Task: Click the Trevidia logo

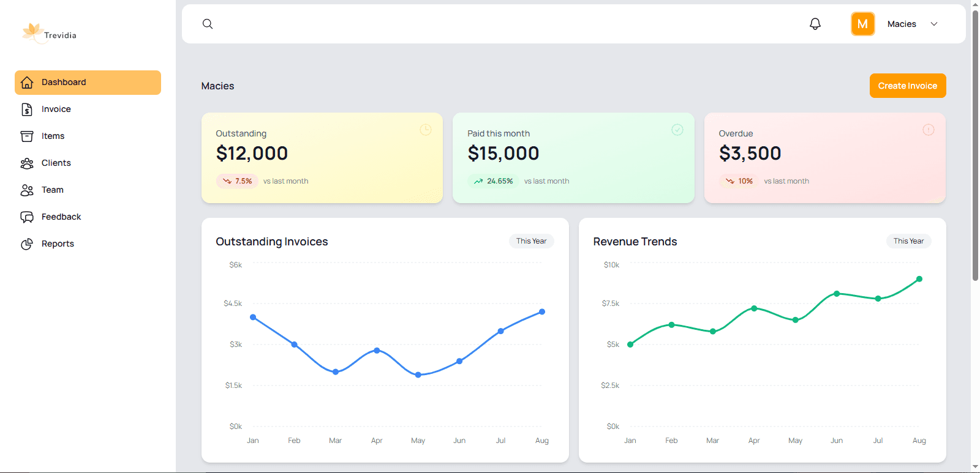Action: [x=50, y=34]
